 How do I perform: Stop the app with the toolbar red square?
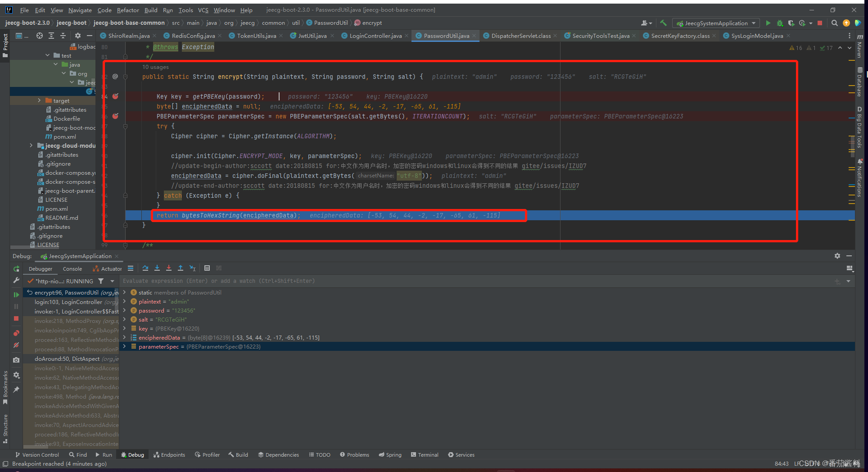point(820,23)
